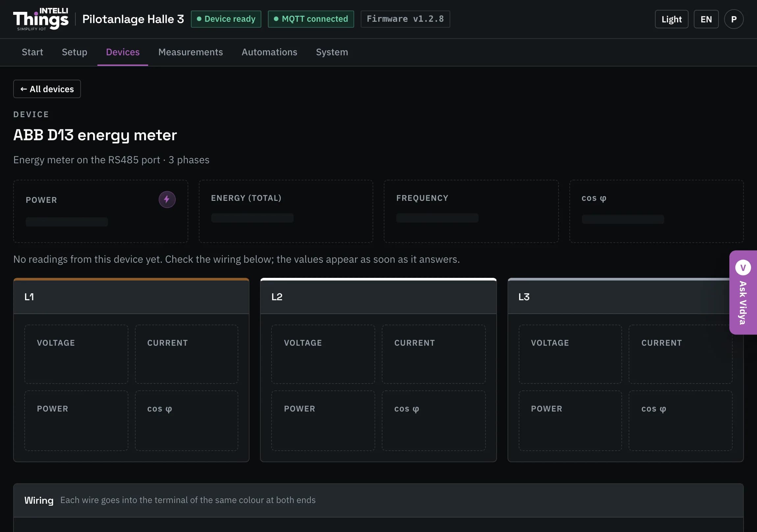Select the Devices tab
This screenshot has height=532, width=757.
pos(123,52)
